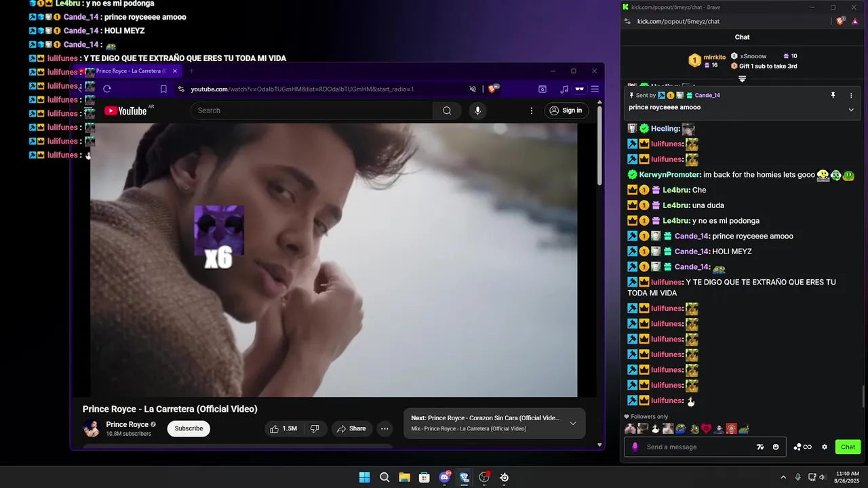This screenshot has height=488, width=868.
Task: Unpin the pinned Cande_14 message
Action: click(833, 96)
